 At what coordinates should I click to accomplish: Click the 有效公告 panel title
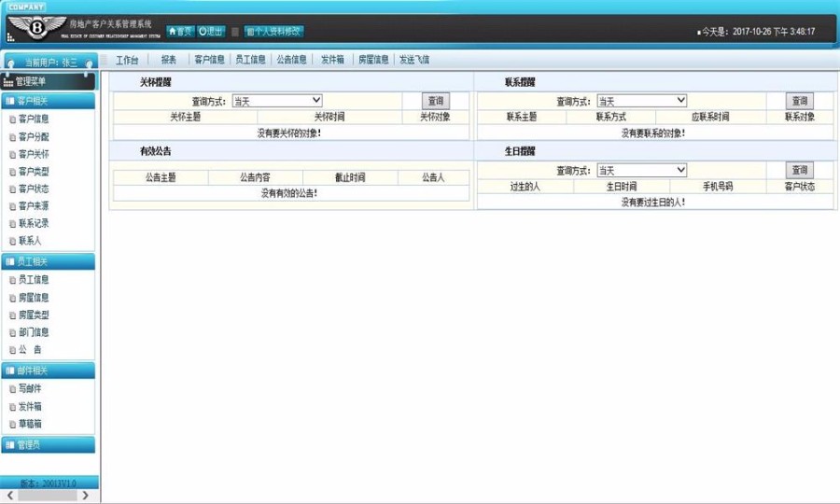coord(155,151)
